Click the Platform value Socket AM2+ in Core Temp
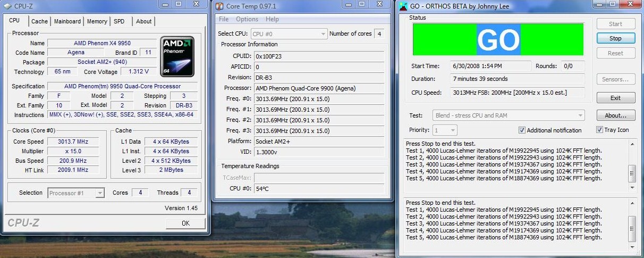This screenshot has height=258, width=644. pos(319,142)
